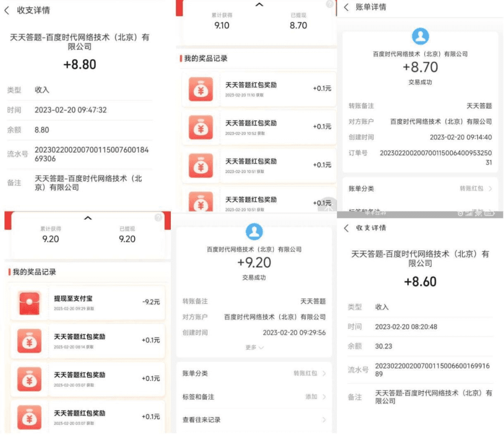
Task: Tap 添加 in the 标签和备注 row
Action: click(312, 397)
